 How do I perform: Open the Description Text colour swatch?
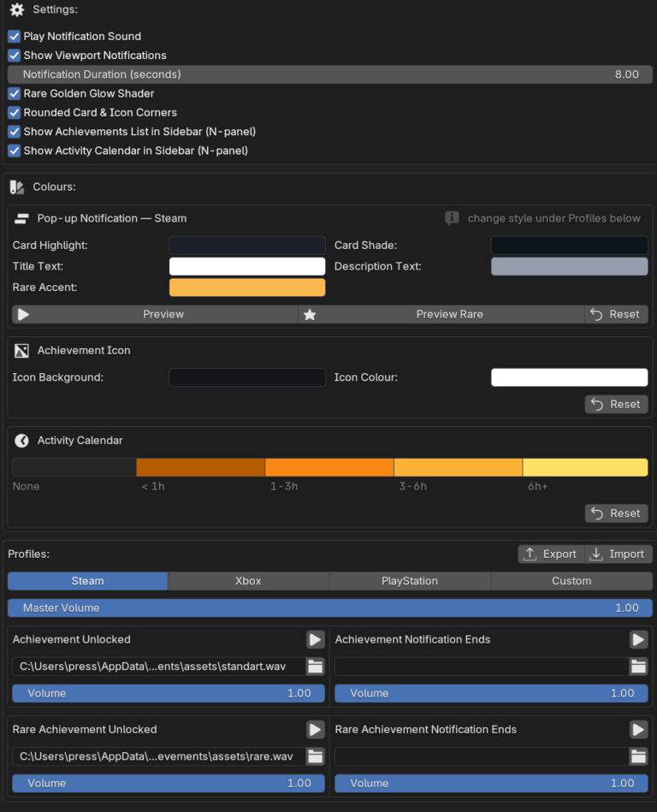tap(570, 266)
